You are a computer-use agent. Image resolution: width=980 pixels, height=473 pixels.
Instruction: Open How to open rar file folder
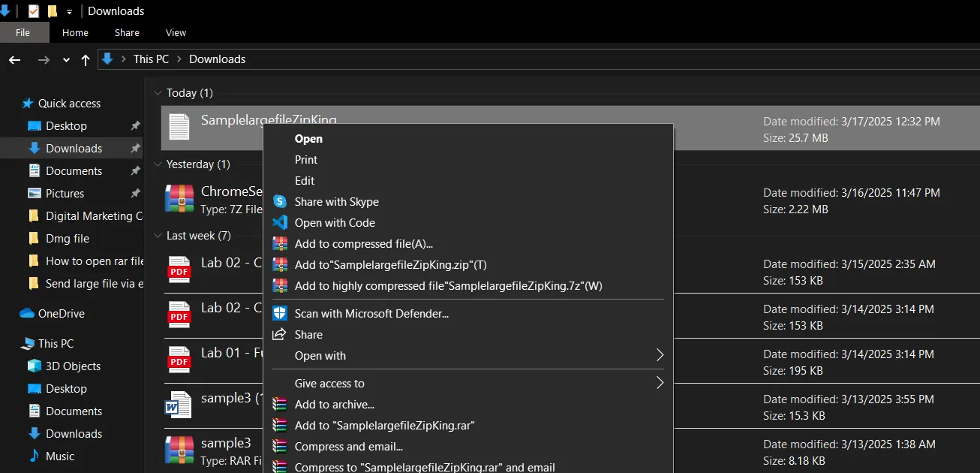click(x=95, y=261)
